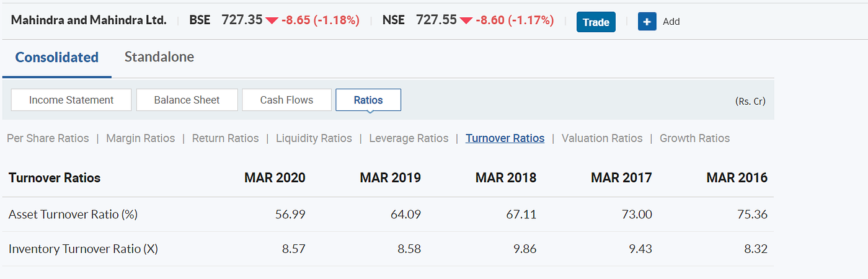Show Per Share Ratios

(x=48, y=138)
